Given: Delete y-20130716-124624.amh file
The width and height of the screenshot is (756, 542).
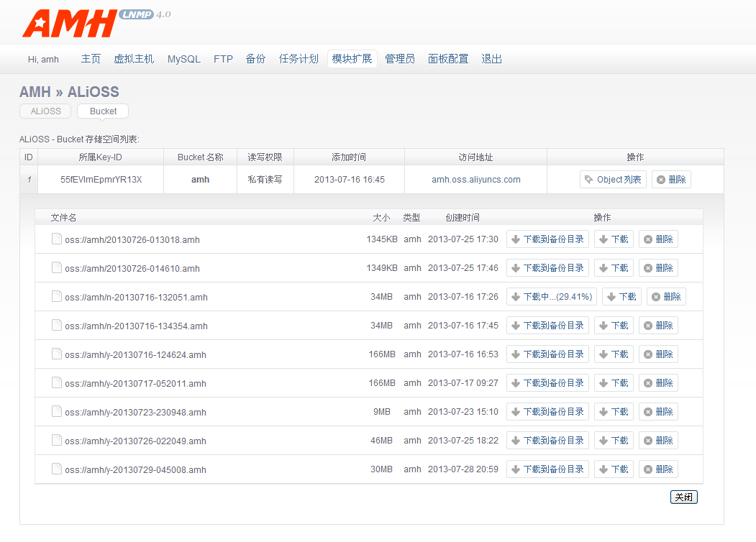Looking at the screenshot, I should tap(658, 354).
